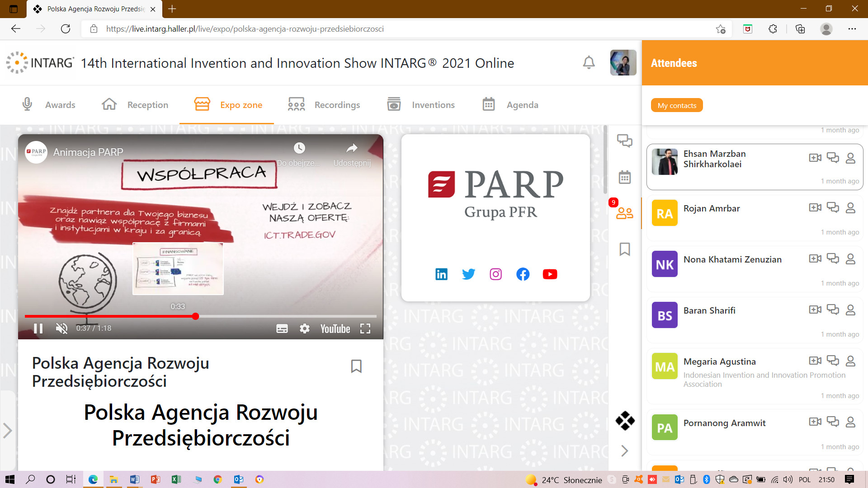
Task: Bookmark the Polska Agencja Rozwoju Przedsiębiorczości exhibitor
Action: click(356, 366)
